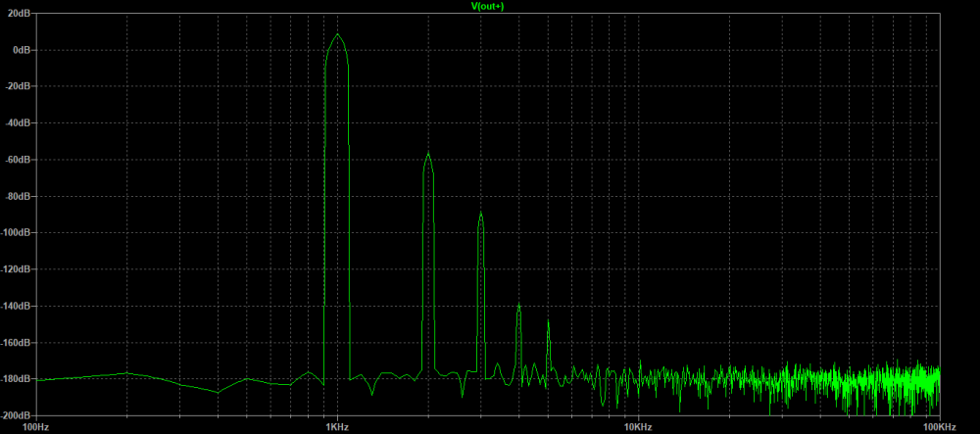Click the -140dB vertical axis label

(18, 306)
